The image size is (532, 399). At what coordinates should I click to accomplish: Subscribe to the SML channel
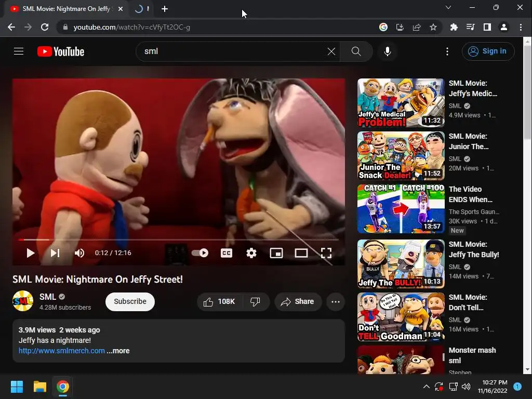[x=130, y=301]
